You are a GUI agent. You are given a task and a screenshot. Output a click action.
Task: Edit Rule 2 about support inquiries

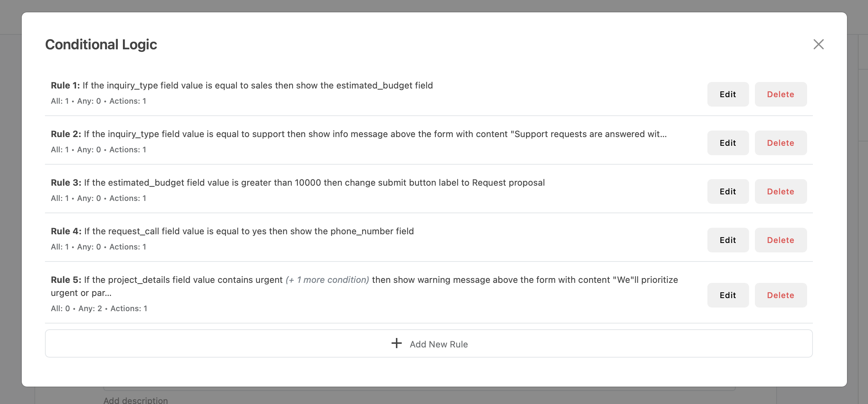coord(728,143)
